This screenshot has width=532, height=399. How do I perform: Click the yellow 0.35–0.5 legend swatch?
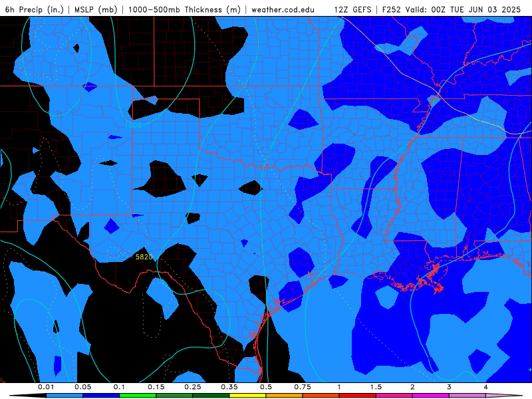click(x=247, y=396)
